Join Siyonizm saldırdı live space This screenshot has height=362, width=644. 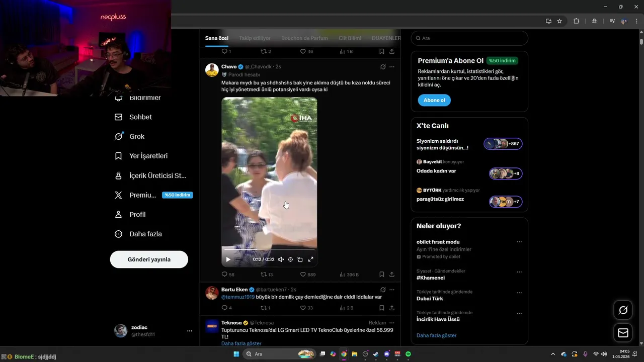[469, 144]
